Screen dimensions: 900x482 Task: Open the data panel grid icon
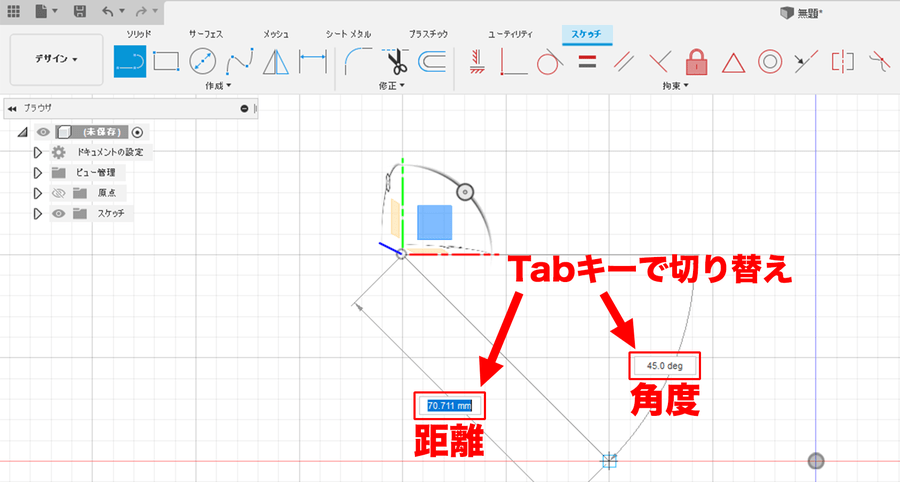[x=13, y=11]
